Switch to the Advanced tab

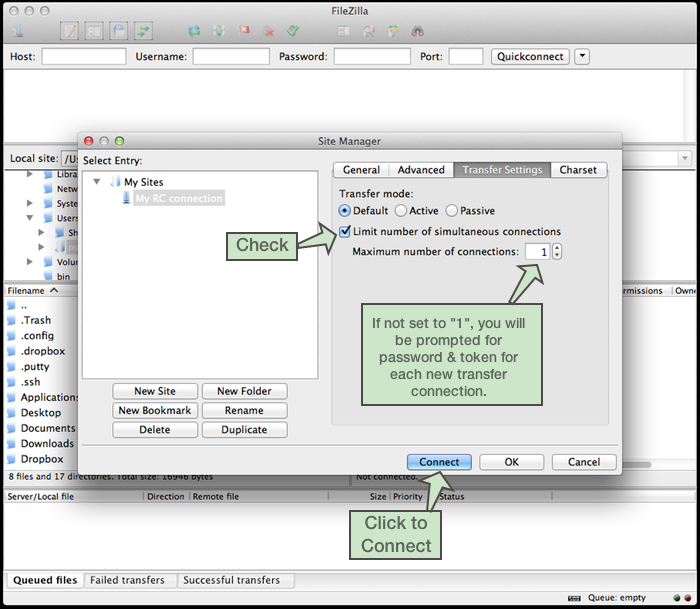pyautogui.click(x=420, y=170)
